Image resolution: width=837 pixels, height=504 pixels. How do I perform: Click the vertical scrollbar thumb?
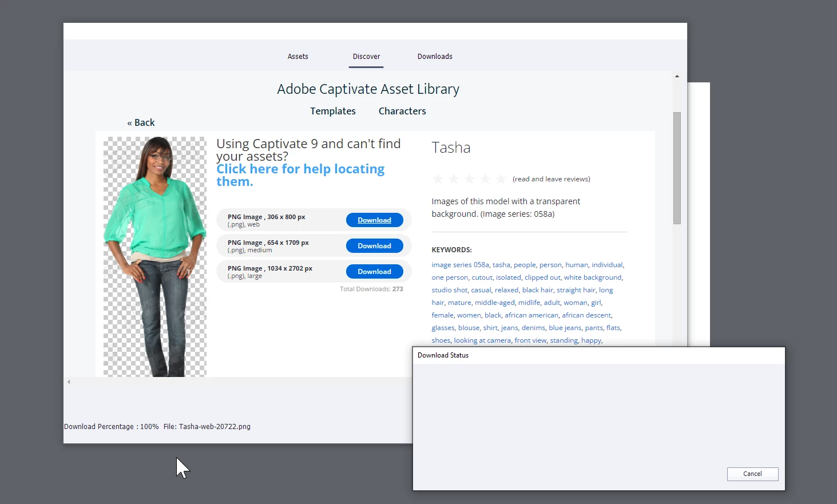(x=677, y=168)
